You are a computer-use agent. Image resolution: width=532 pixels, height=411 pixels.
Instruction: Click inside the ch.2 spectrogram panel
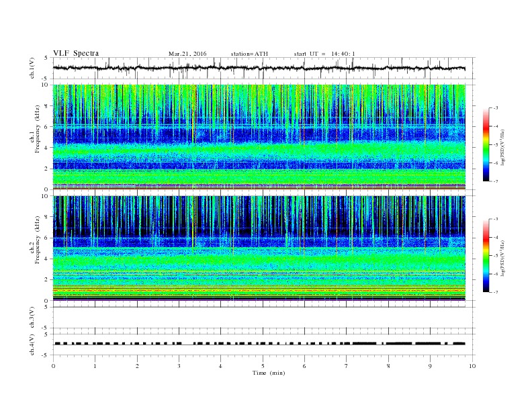(x=259, y=248)
